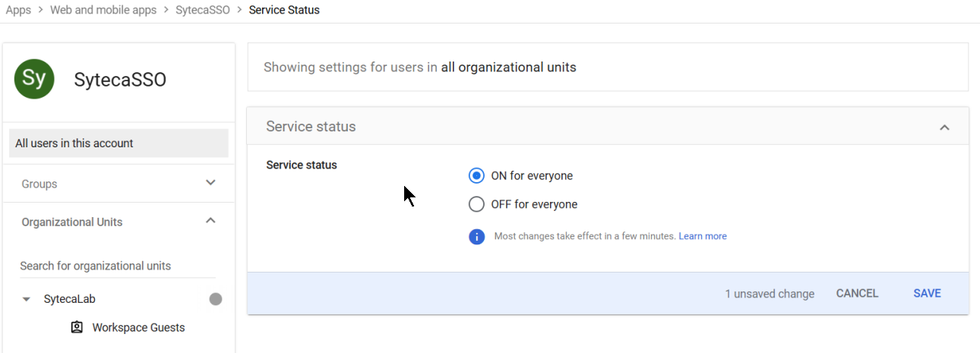980x353 pixels.
Task: Click the blue info icon near changes notice
Action: (476, 237)
